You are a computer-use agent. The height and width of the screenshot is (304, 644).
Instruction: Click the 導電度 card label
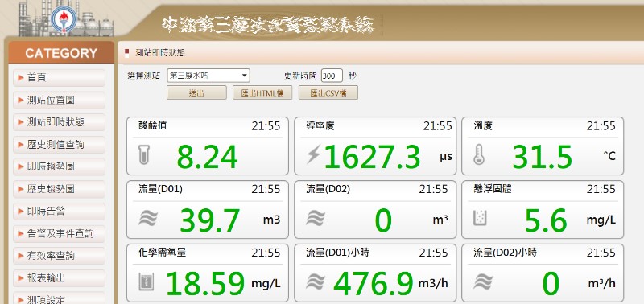pos(320,125)
